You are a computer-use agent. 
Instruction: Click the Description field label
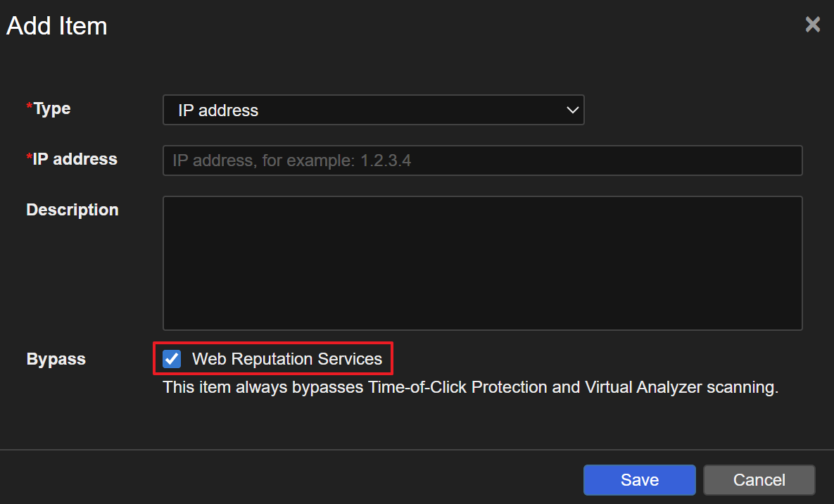(x=72, y=210)
